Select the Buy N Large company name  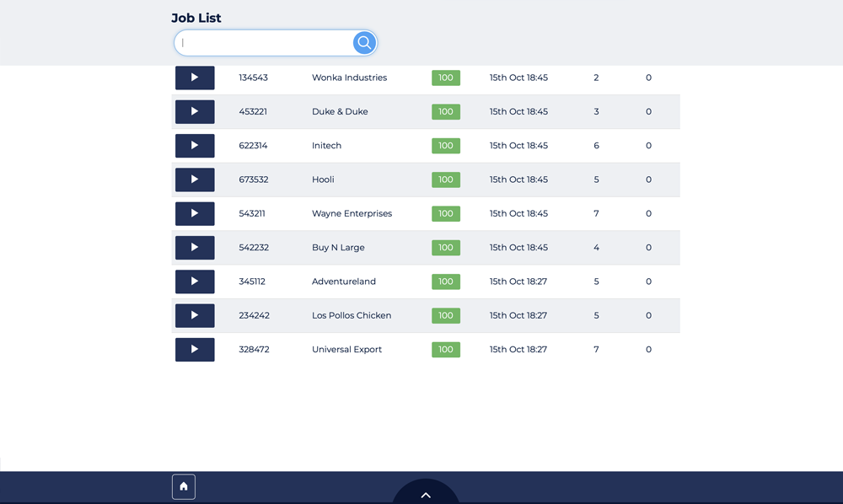point(338,248)
